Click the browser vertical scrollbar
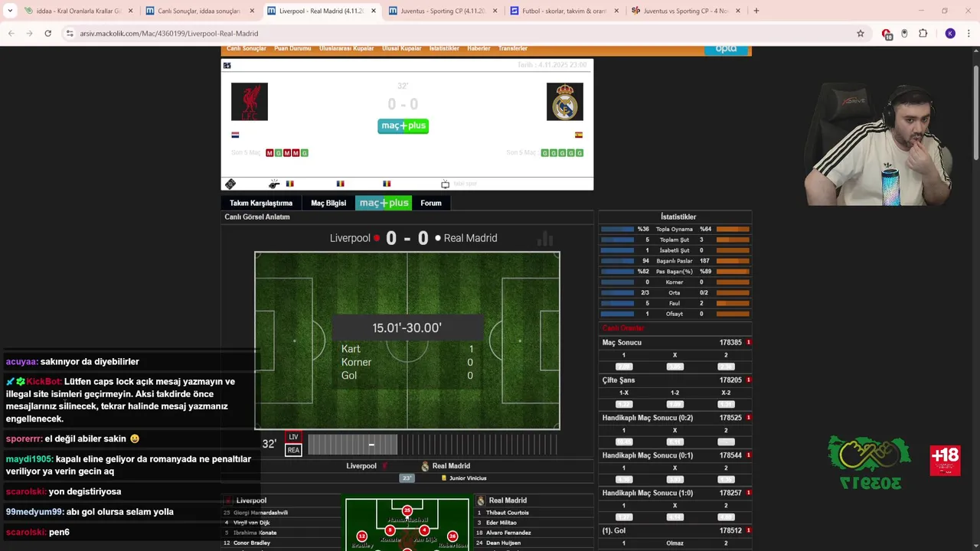Viewport: 980px width, 551px height. click(975, 115)
